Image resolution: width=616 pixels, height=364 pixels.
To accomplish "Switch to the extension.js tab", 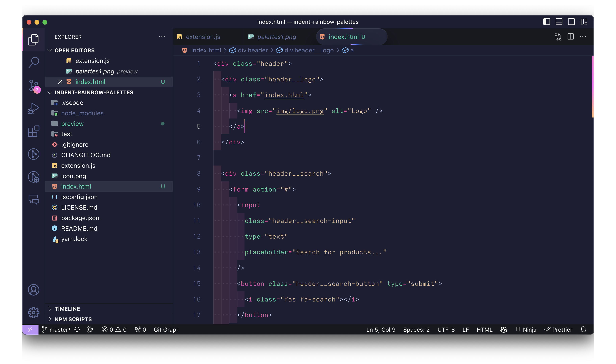I will (203, 37).
